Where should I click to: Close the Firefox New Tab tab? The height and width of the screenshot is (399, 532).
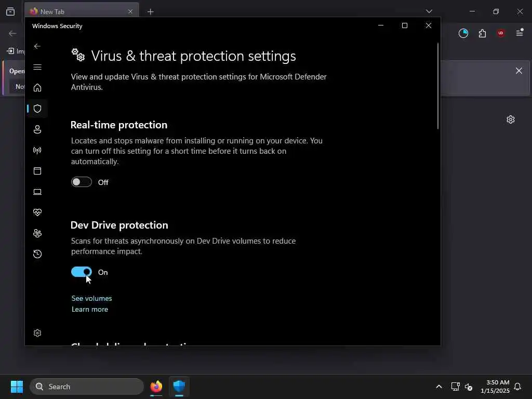coord(130,11)
